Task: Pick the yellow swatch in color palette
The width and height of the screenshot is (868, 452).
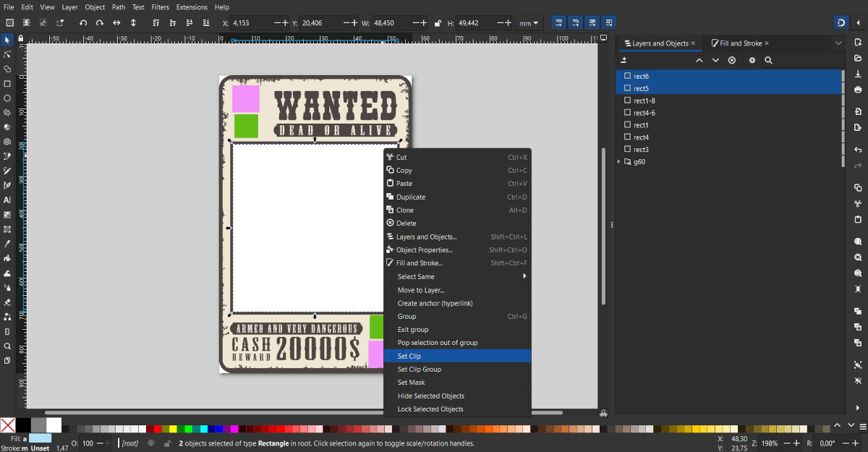Action: coord(173,429)
